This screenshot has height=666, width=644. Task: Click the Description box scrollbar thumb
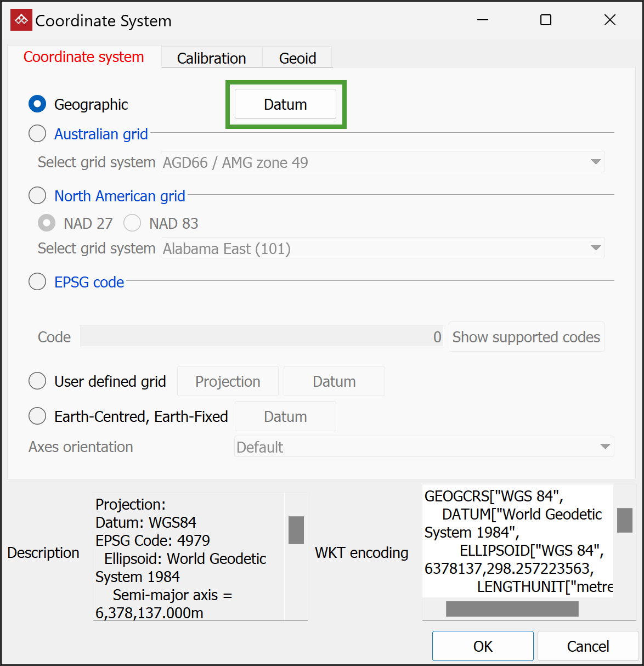296,530
